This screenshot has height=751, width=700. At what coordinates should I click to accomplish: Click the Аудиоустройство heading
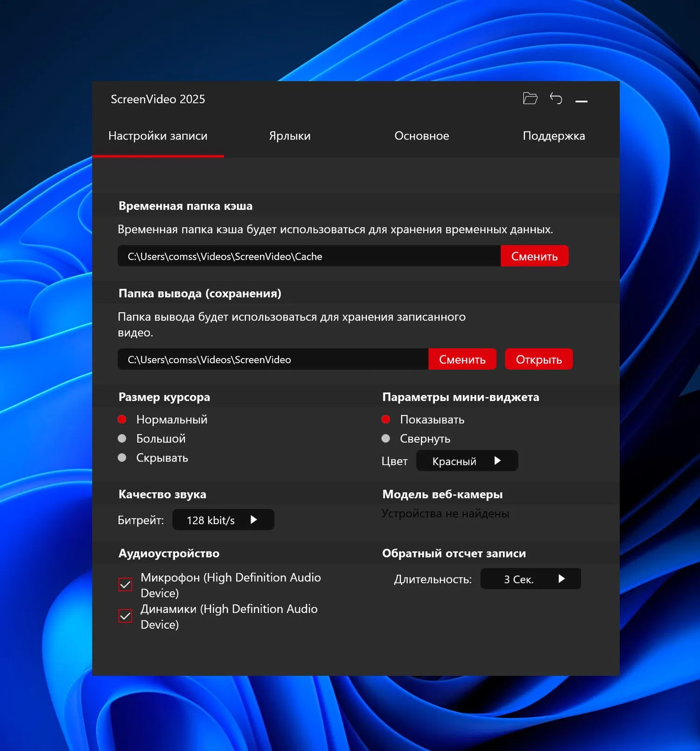pos(169,554)
